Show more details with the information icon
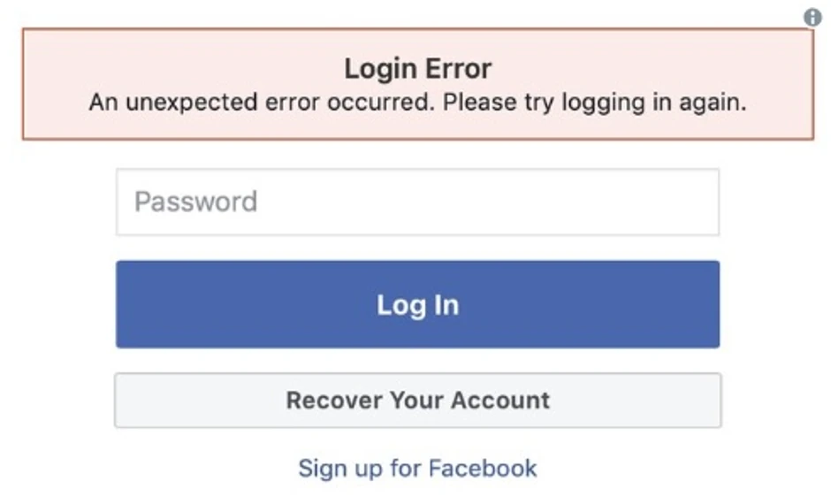831x504 pixels. point(812,17)
